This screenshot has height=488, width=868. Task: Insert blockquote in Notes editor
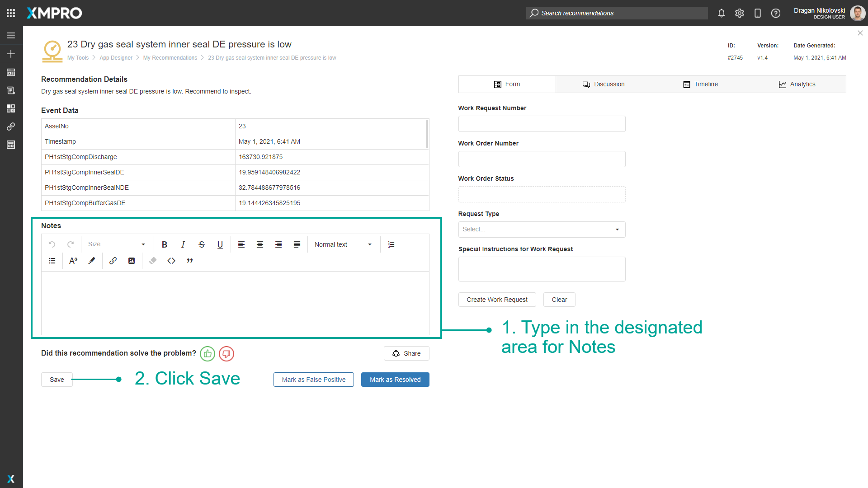pyautogui.click(x=190, y=261)
